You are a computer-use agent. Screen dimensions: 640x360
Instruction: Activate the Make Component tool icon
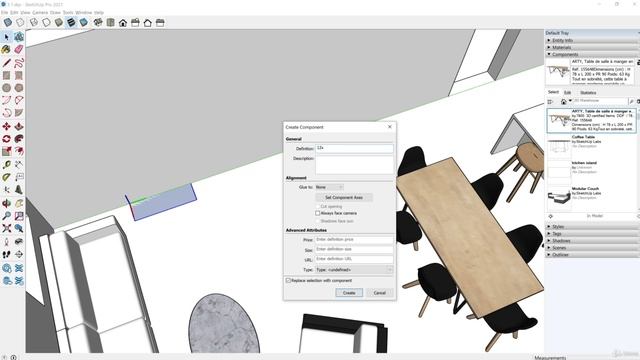pyautogui.click(x=19, y=37)
